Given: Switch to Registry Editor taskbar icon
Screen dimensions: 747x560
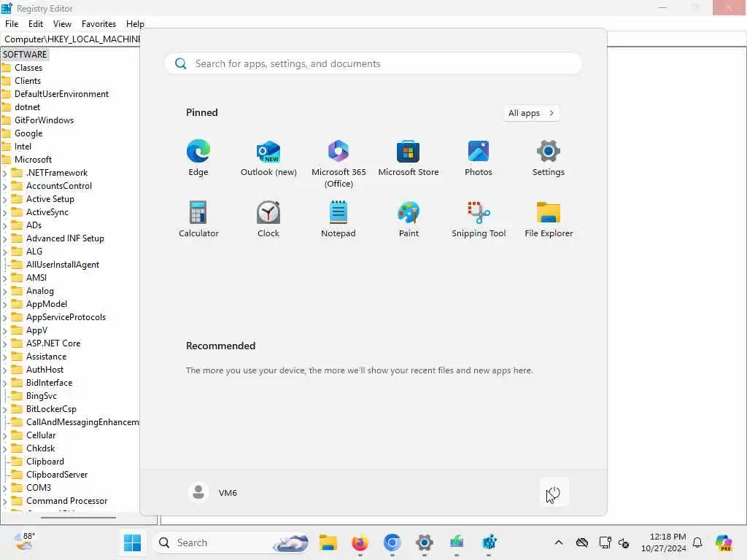Looking at the screenshot, I should click(489, 542).
